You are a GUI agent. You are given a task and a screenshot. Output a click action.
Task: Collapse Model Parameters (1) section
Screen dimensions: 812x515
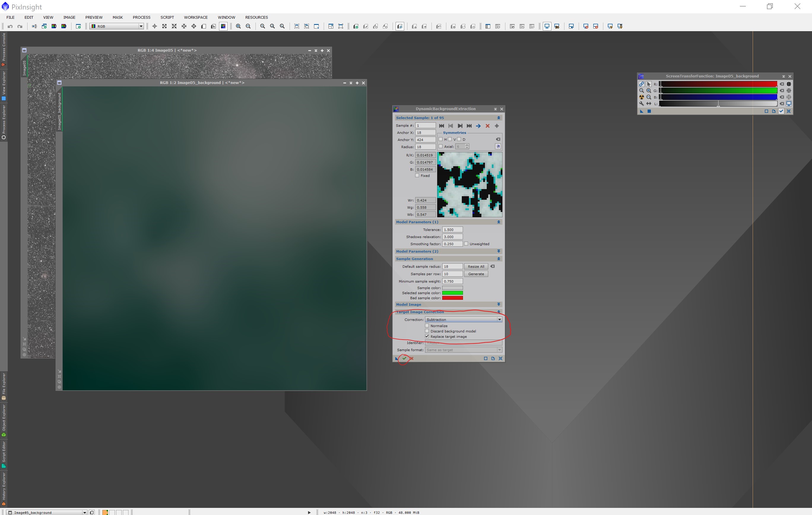tap(498, 222)
